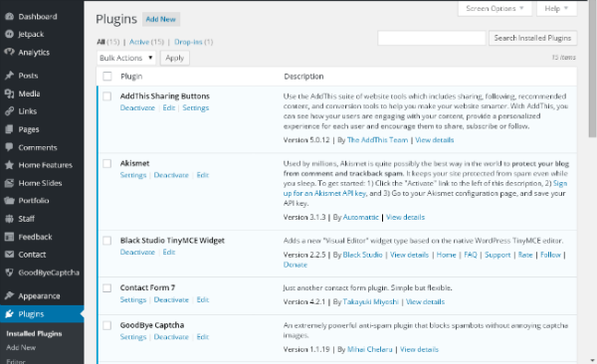597x364 pixels.
Task: Expand the Screen Options panel
Action: pyautogui.click(x=495, y=8)
